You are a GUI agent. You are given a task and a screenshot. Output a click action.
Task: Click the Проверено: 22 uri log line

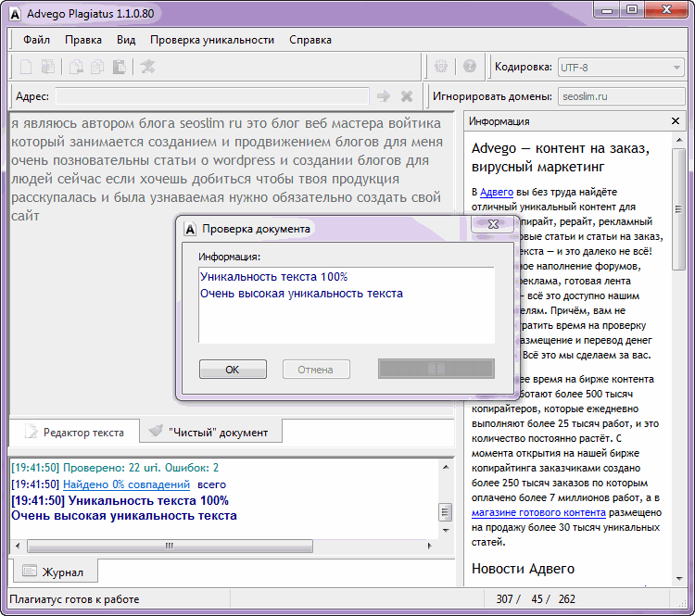(x=115, y=468)
